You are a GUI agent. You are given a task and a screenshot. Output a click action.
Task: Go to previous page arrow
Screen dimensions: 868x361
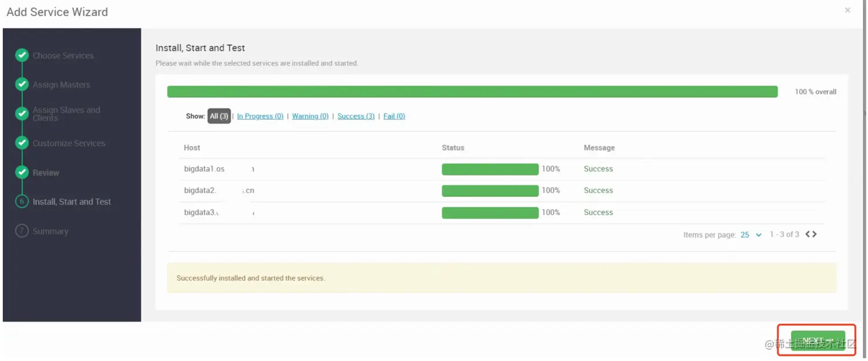[808, 234]
